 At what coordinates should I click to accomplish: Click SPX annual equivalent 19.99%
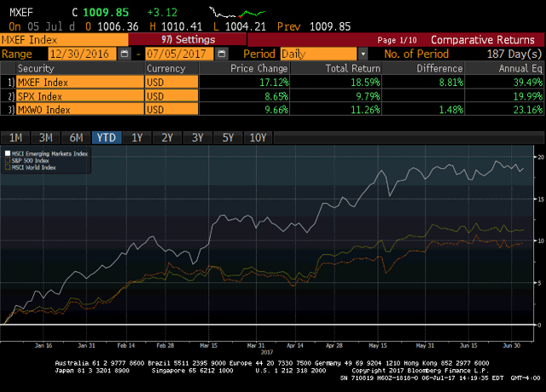coord(528,96)
